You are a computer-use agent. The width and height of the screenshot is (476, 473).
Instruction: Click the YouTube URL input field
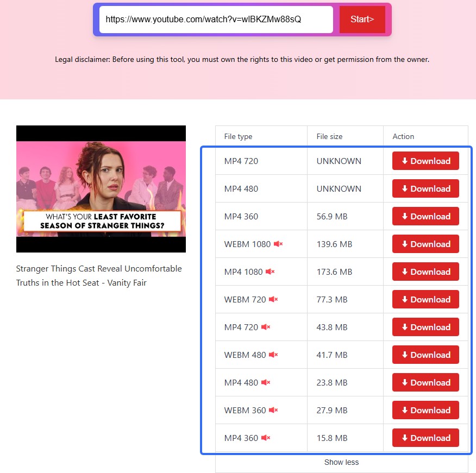pos(216,20)
